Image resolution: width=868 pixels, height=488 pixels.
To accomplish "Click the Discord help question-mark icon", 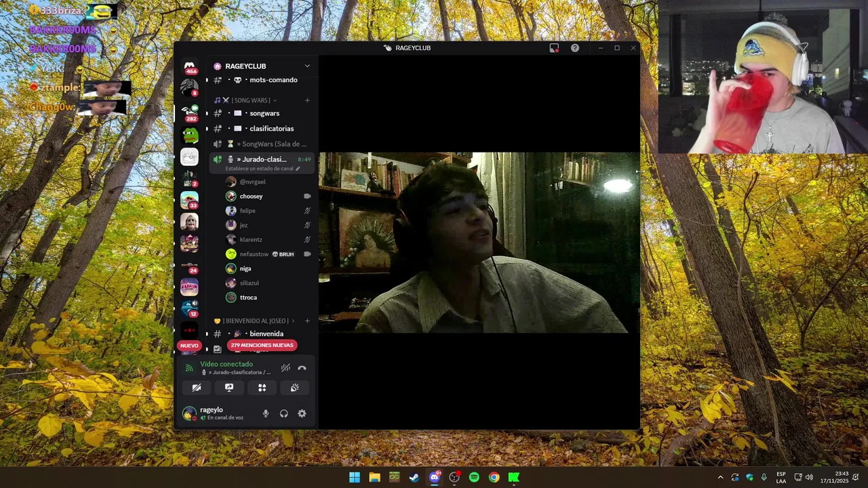I will (575, 48).
